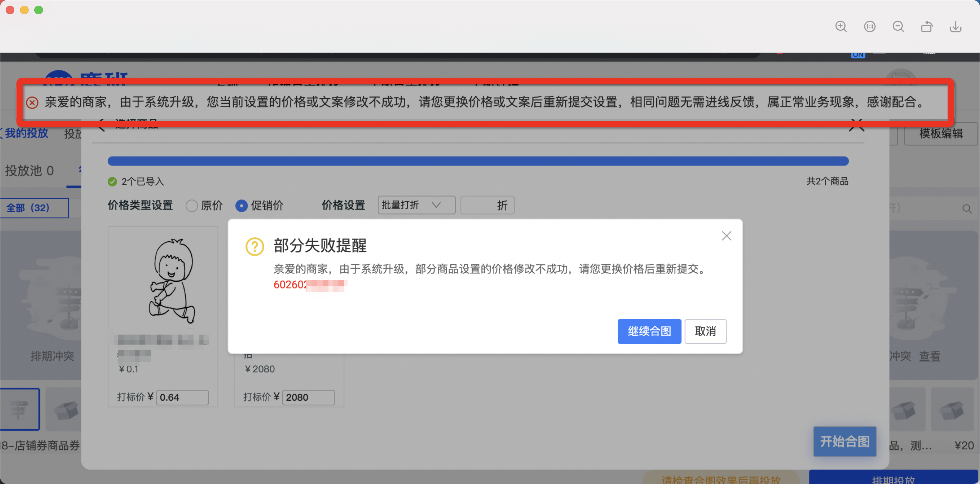Screen dimensions: 980x484
Task: Click 继续合图 button
Action: click(650, 331)
